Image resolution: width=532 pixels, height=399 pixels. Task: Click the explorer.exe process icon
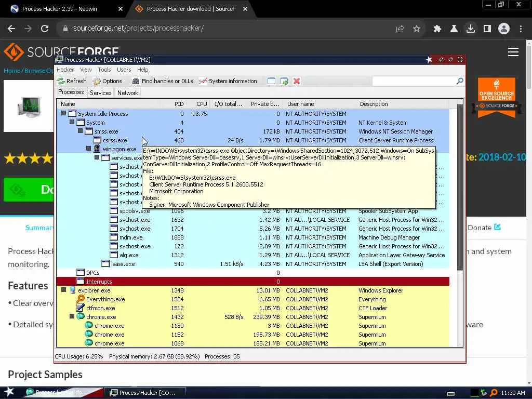(72, 290)
